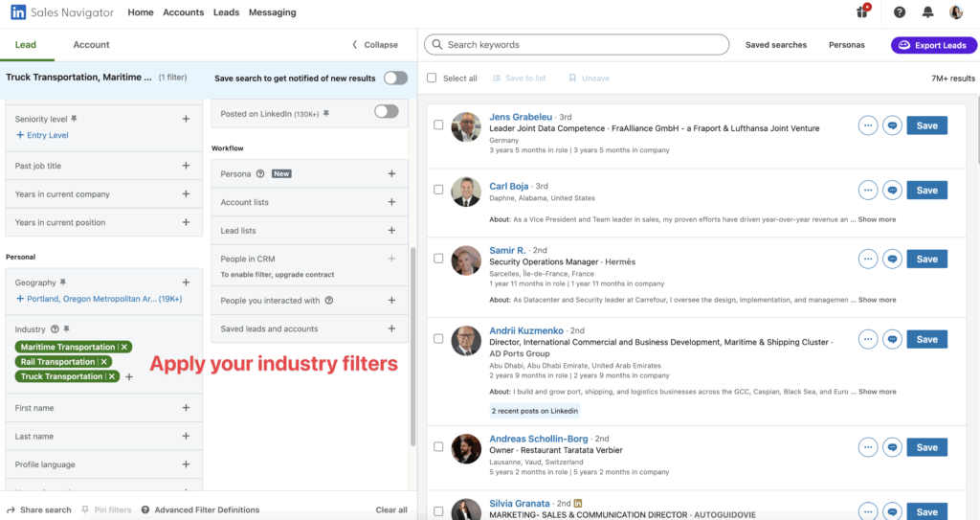Open more options for Carl Boja
The image size is (980, 520).
[x=867, y=191]
